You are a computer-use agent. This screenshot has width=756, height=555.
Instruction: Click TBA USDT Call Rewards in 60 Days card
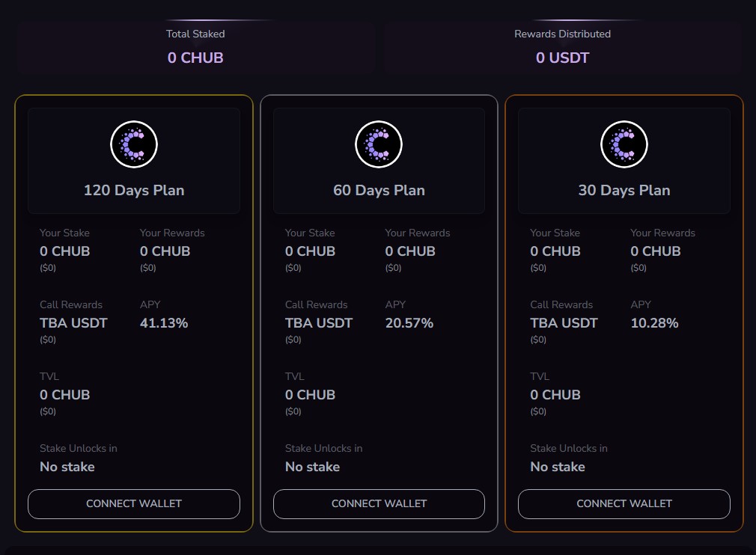point(319,323)
